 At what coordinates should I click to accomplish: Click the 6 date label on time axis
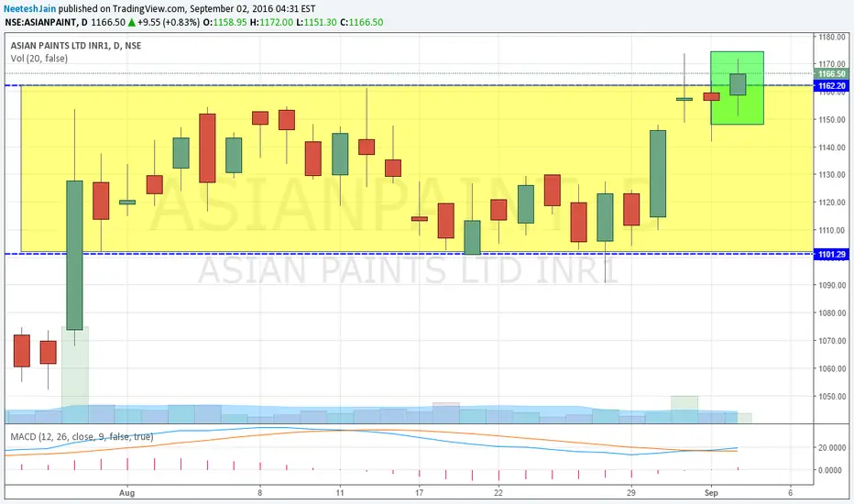(790, 493)
